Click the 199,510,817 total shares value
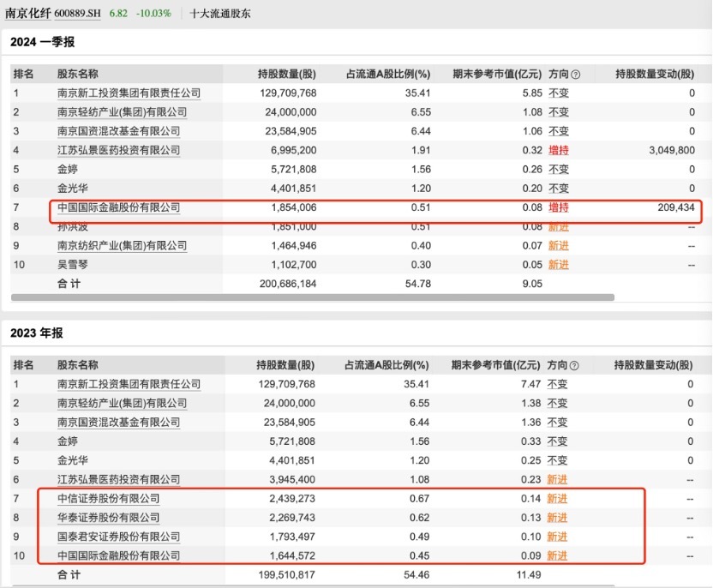713x588 pixels. coord(286,575)
